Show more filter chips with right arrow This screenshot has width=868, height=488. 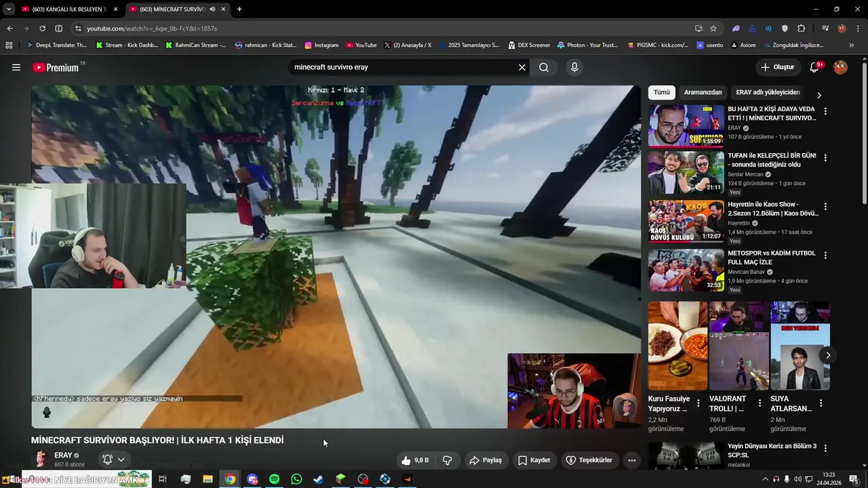(x=818, y=95)
